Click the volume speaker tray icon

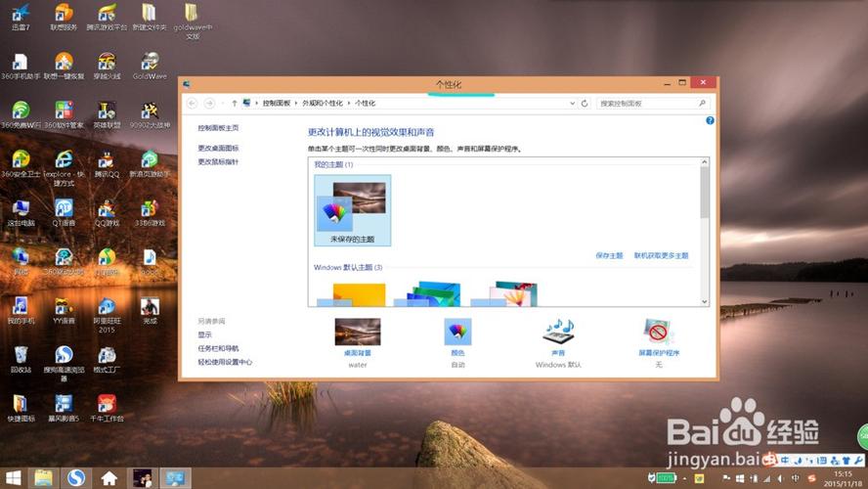tap(781, 478)
